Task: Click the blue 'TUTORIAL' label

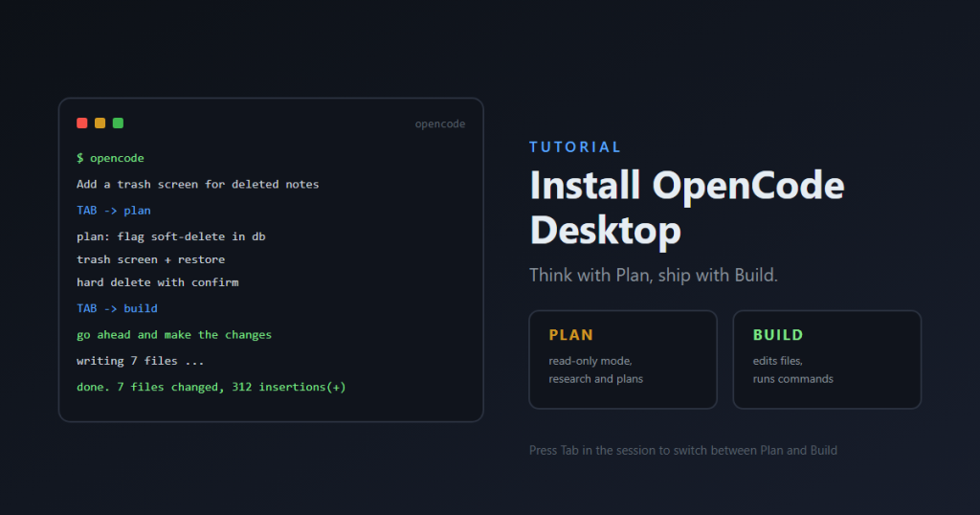Action: [x=575, y=147]
